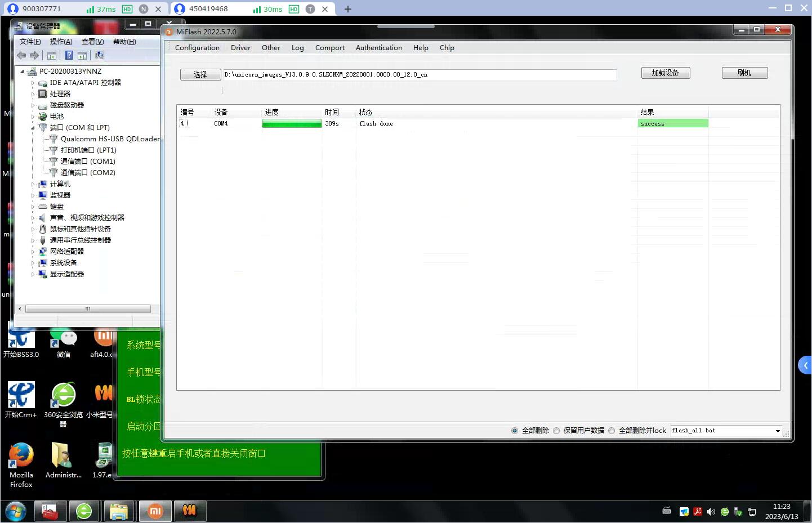Click the Device Manager horizontal scrollbar
This screenshot has height=523, width=812.
[87, 309]
